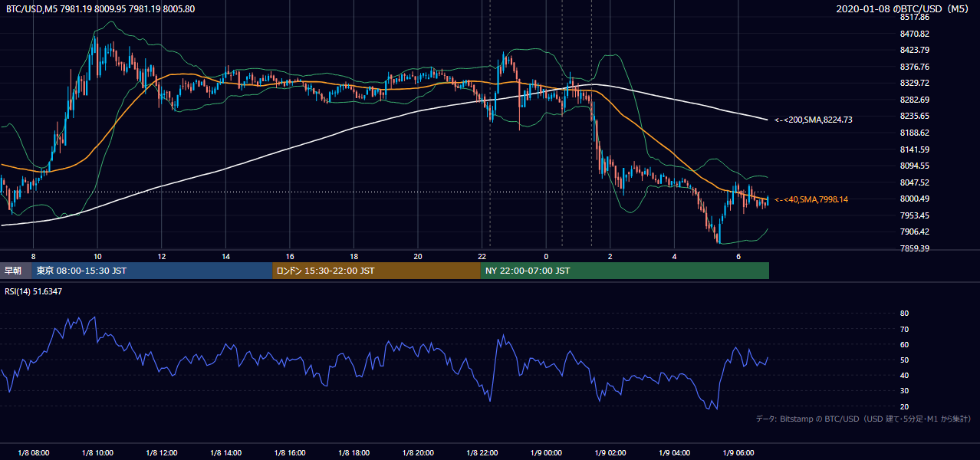Click RSI axis level 50
Screen dimensions: 980x460
click(904, 360)
